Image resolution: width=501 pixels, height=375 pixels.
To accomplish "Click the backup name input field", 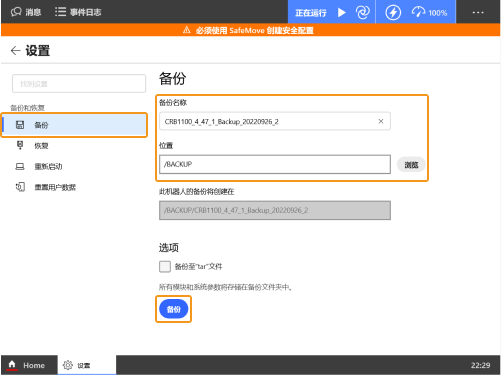I will (x=275, y=121).
